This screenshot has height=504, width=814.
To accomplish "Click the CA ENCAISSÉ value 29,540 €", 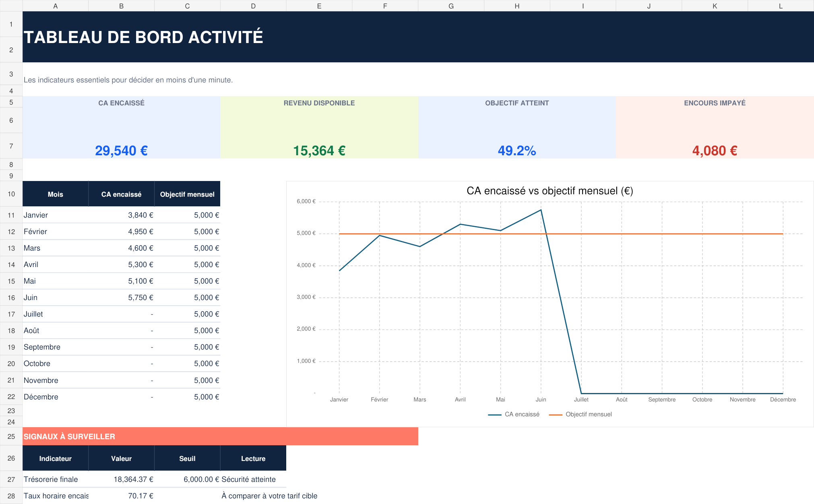I will coord(121,150).
